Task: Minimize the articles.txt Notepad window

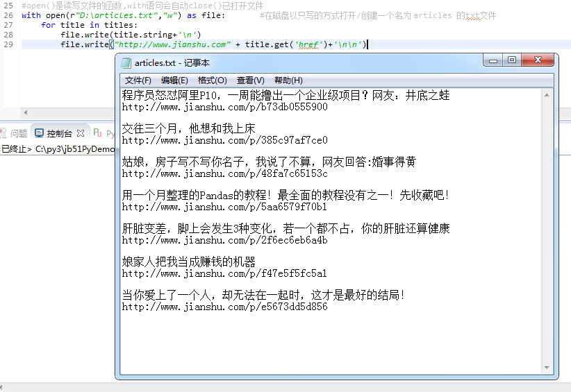Action: click(x=493, y=60)
